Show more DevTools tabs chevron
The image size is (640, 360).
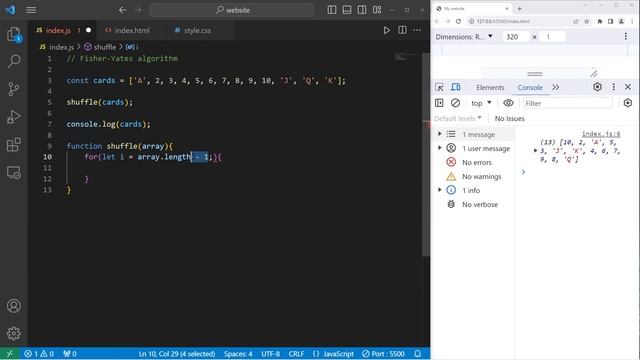556,87
